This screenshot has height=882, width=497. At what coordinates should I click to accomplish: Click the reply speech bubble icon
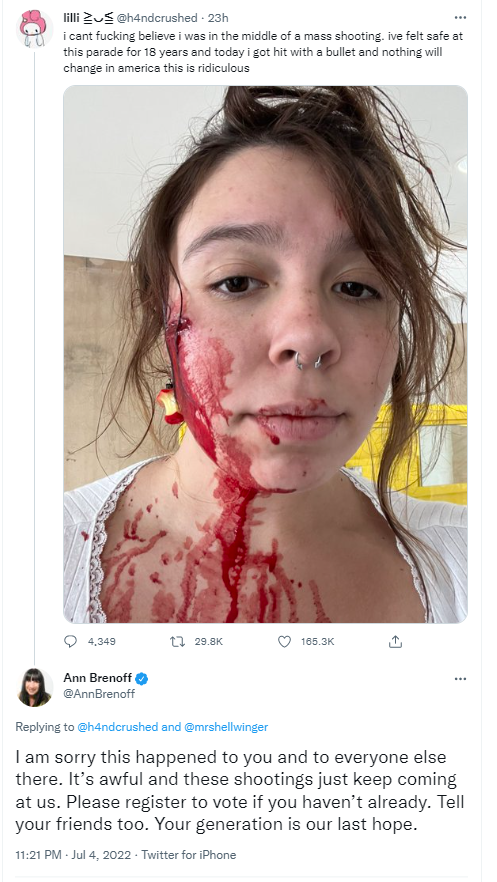click(70, 641)
